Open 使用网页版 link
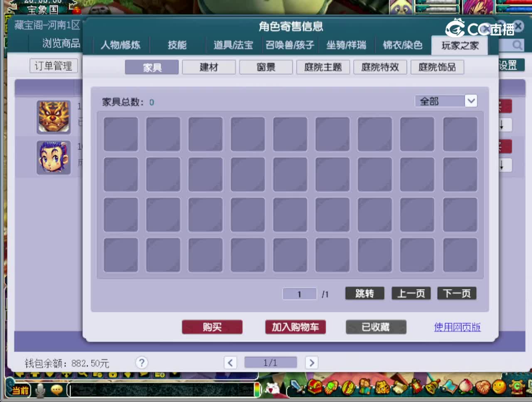The height and width of the screenshot is (402, 532). [457, 328]
